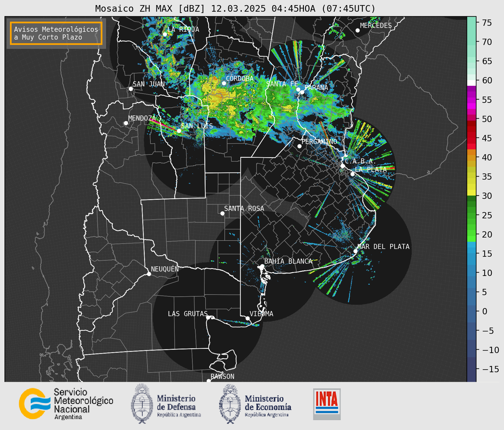The image size is (504, 430).
Task: Select the SANTA ROSA city marker
Action: [x=222, y=213]
